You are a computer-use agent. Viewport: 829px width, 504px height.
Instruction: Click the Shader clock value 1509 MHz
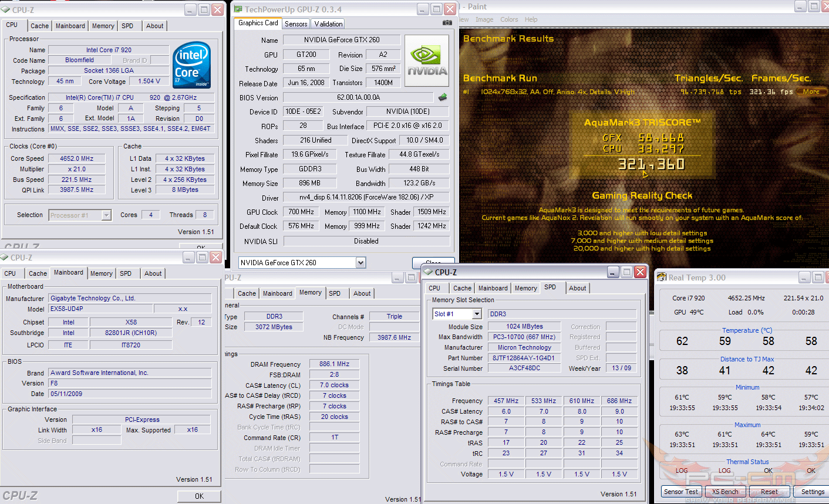click(x=432, y=212)
